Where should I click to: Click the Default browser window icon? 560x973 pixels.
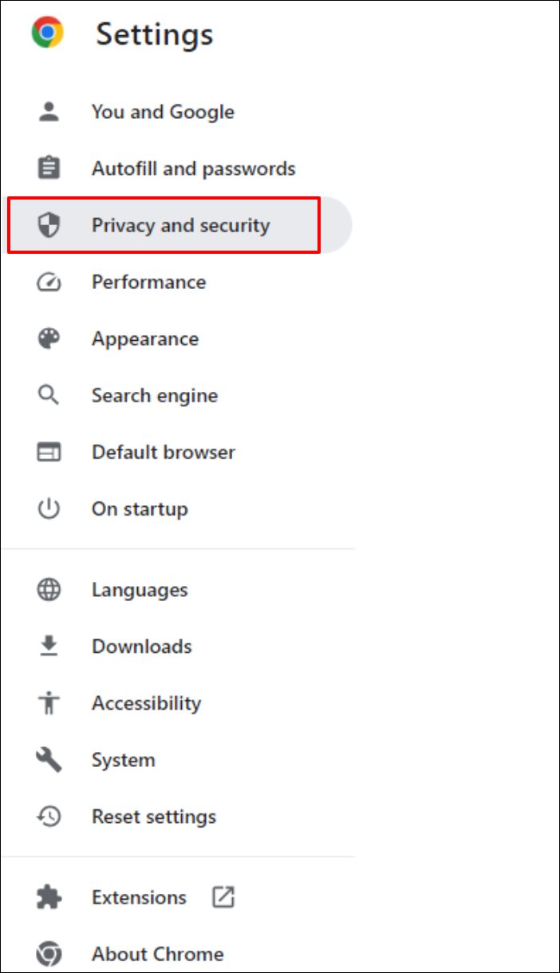49,452
